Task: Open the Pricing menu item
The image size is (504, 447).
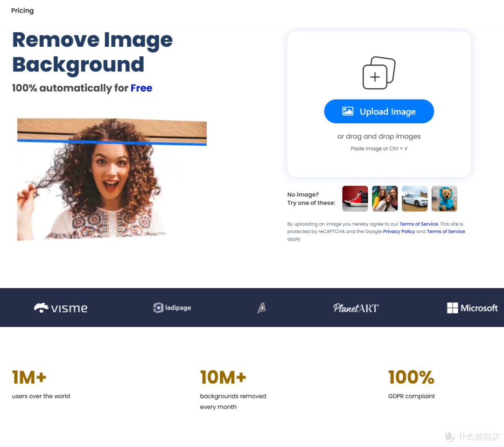Action: coord(22,11)
